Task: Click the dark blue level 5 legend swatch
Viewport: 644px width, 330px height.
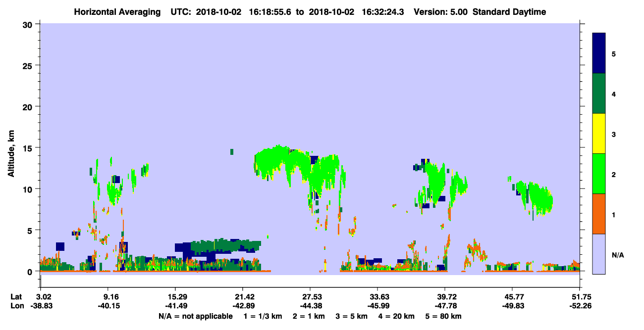Action: pos(599,53)
